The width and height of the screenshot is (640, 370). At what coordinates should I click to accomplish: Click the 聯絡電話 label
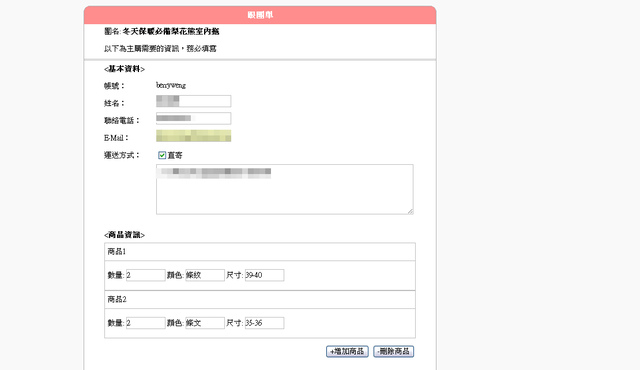click(122, 120)
